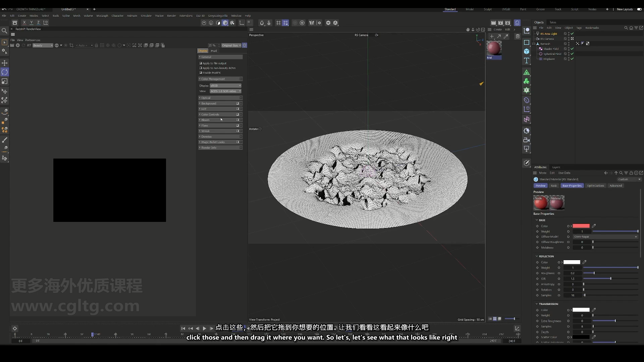Toggle the Apply to file output checkbox

(x=201, y=63)
